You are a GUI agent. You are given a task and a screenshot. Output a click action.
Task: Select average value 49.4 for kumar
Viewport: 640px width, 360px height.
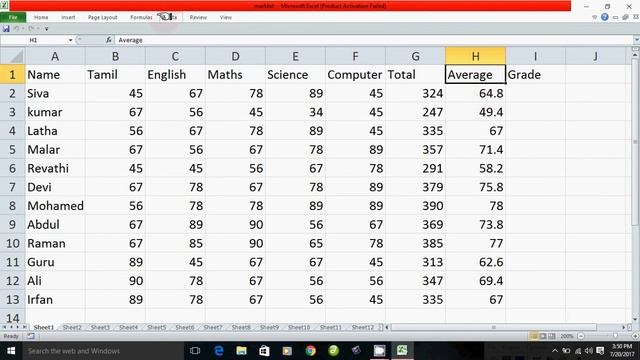pos(476,112)
